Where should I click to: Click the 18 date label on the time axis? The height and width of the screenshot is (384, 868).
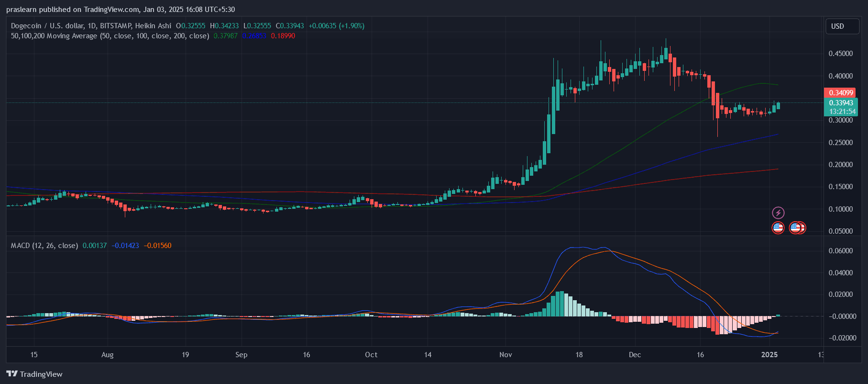coord(579,355)
